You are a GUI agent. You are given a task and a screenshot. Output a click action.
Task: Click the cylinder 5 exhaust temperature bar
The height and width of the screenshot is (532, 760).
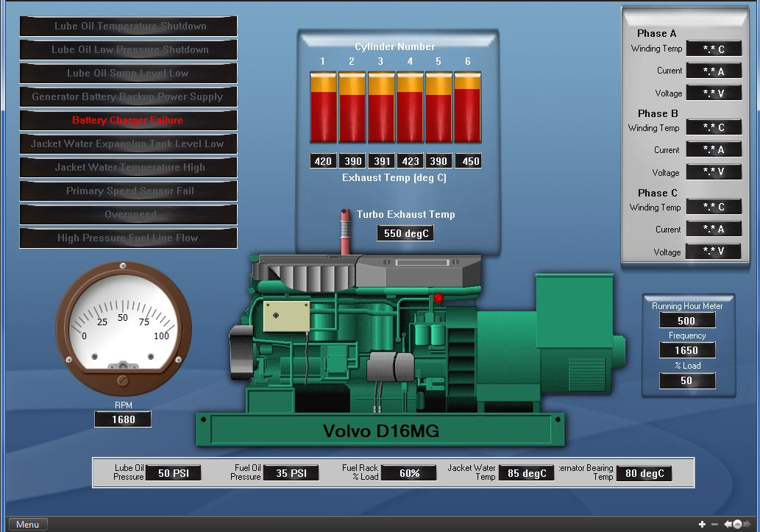438,107
